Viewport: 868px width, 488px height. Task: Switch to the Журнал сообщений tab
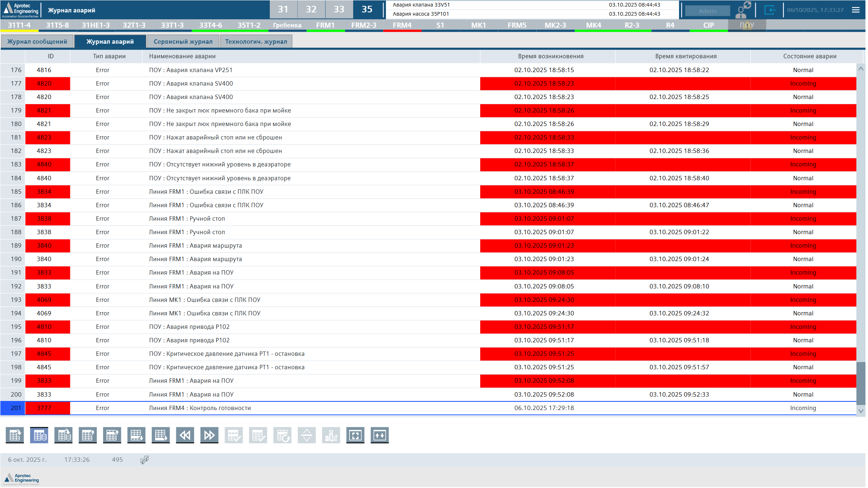tap(37, 42)
